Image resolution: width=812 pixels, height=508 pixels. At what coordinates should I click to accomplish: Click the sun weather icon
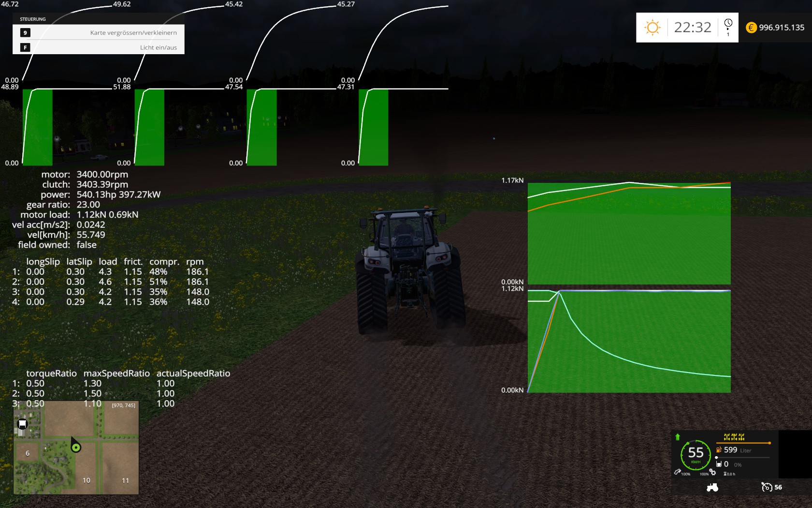tap(652, 28)
